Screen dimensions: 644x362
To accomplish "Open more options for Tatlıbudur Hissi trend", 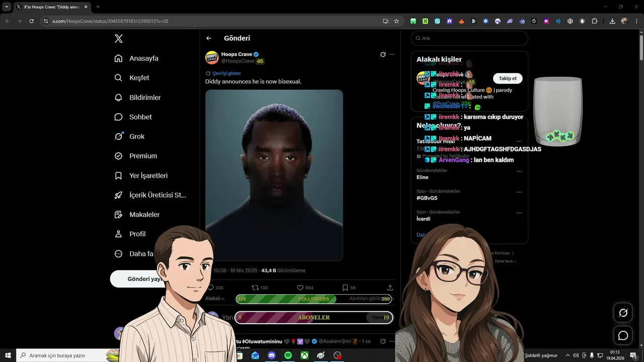I will click(x=519, y=142).
